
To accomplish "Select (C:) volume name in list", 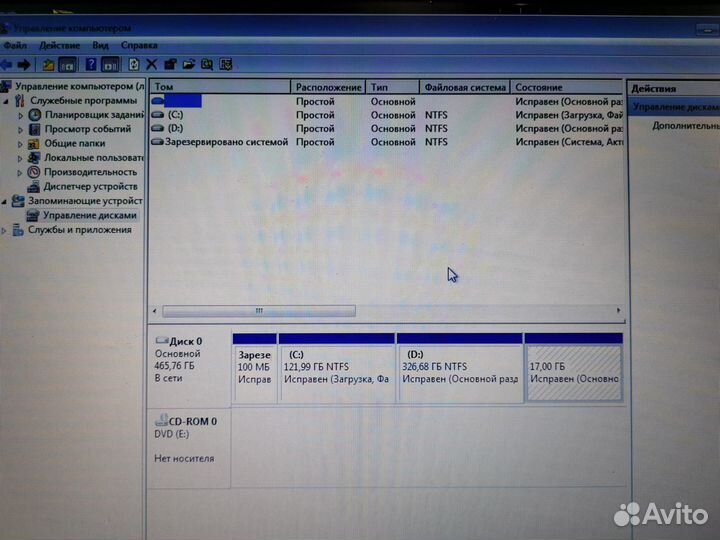I will click(175, 115).
